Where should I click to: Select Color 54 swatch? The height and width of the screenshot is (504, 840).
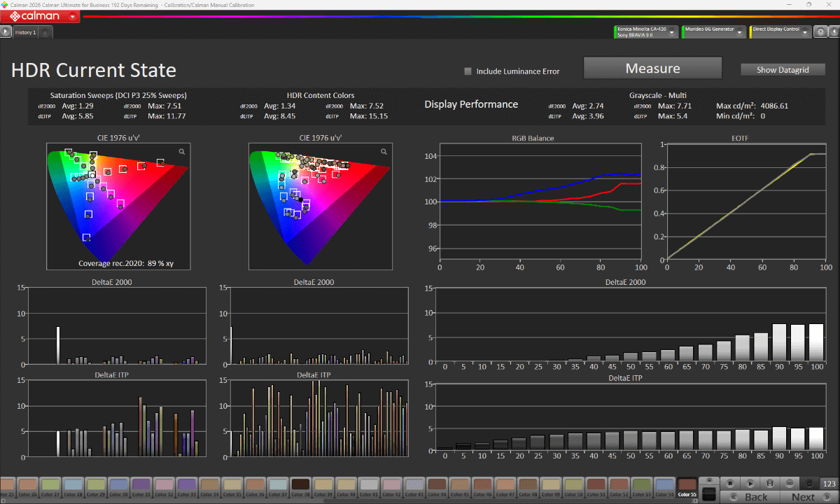point(664,486)
